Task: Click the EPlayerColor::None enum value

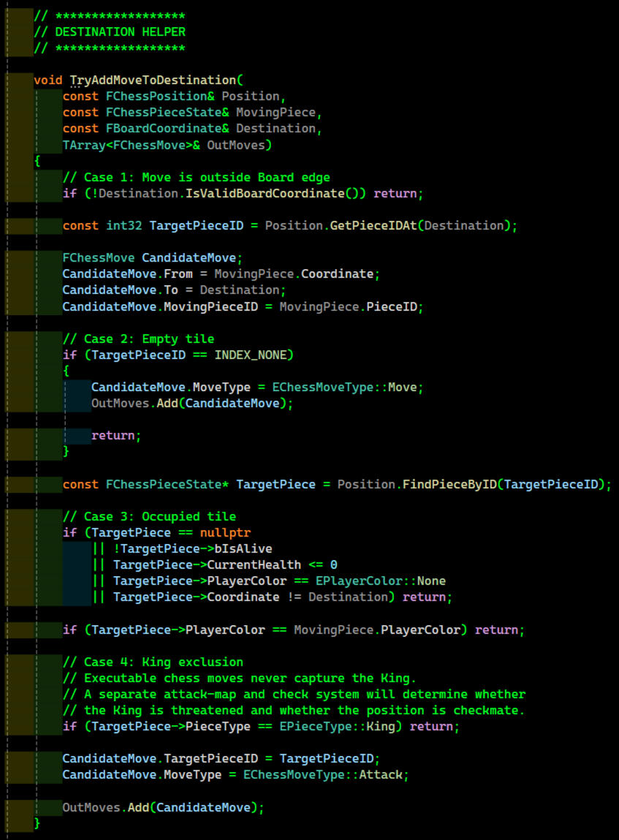Action: 381,580
